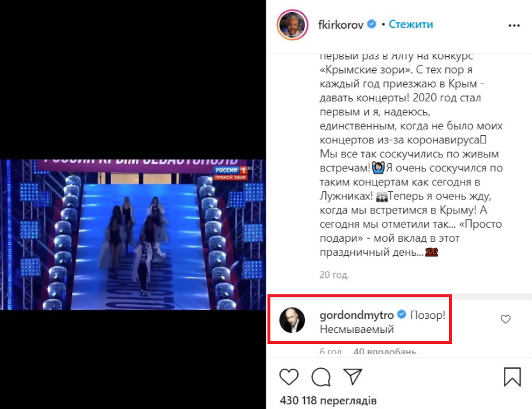Click the Позор! Несмываемый comment text
The image size is (532, 409).
pos(382,322)
